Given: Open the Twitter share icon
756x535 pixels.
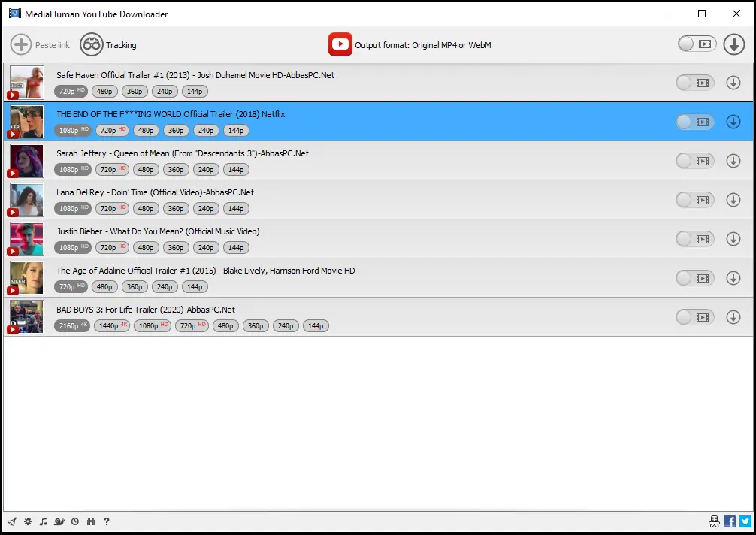Looking at the screenshot, I should [745, 521].
